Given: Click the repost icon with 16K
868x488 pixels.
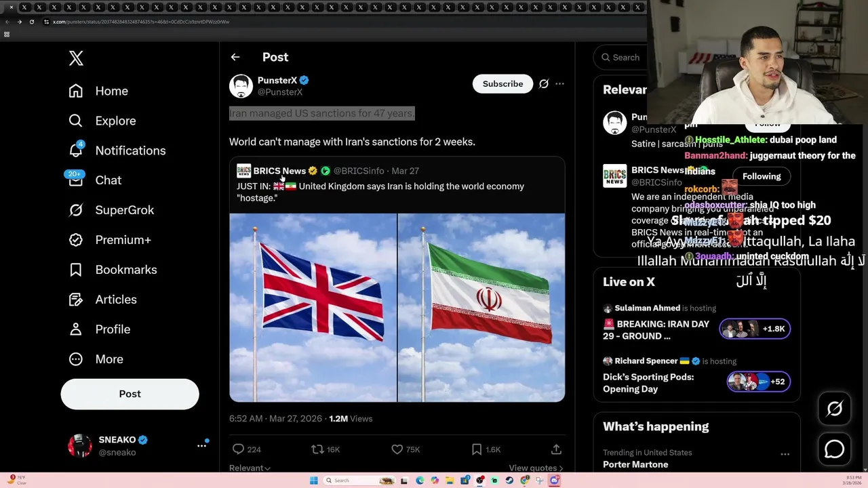Looking at the screenshot, I should [317, 449].
